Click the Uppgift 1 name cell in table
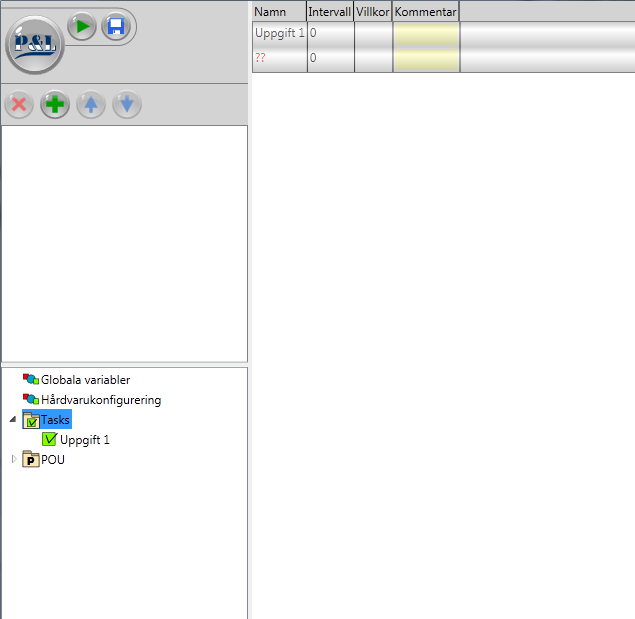 (x=279, y=33)
